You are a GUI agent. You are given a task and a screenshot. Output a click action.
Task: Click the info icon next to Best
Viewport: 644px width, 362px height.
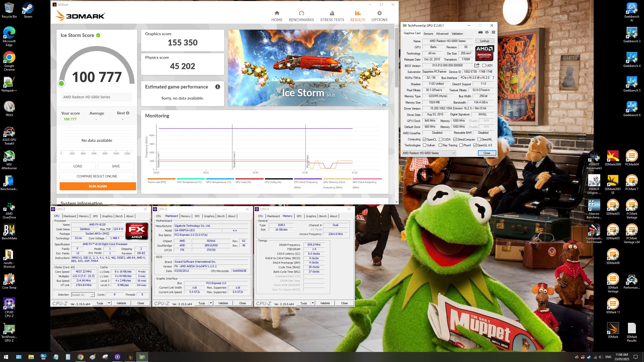pyautogui.click(x=128, y=113)
